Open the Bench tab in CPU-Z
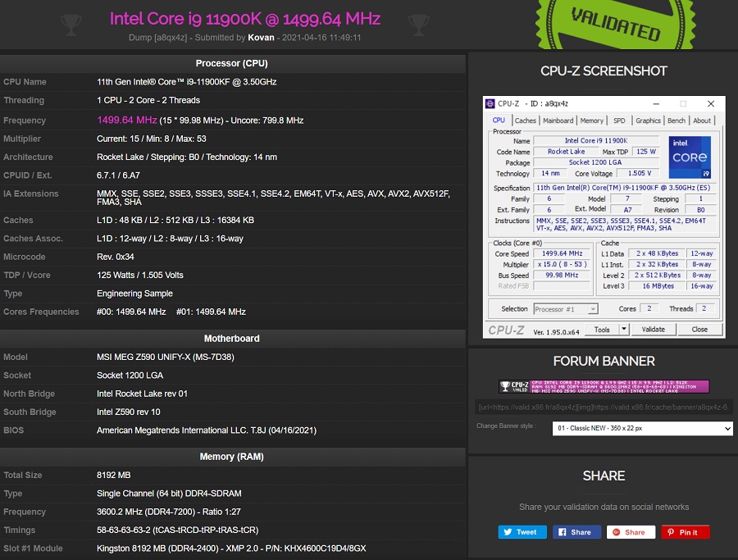 pyautogui.click(x=676, y=121)
